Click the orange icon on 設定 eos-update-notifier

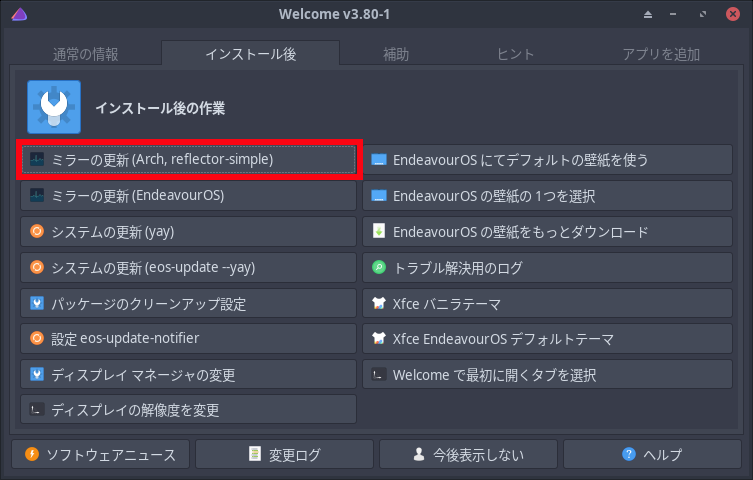tap(37, 338)
